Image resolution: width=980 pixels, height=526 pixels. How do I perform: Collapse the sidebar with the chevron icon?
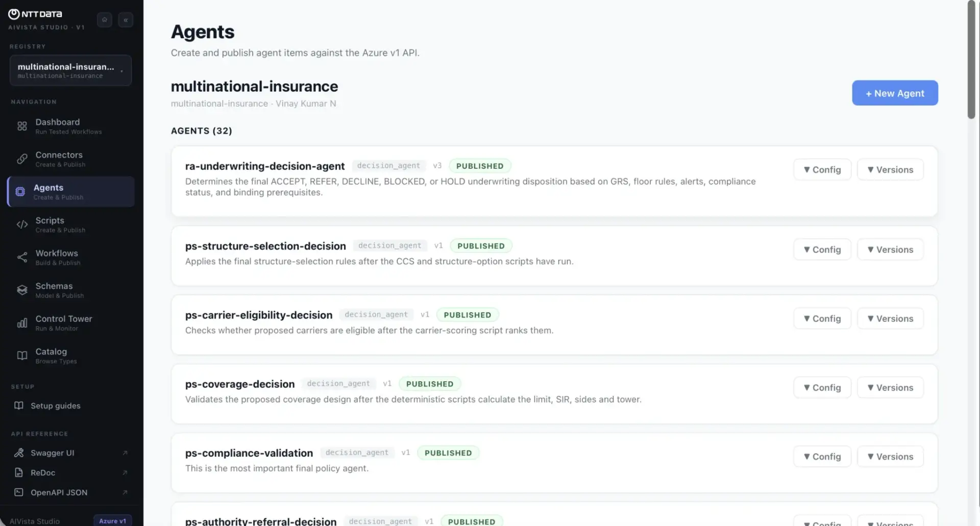(x=126, y=20)
